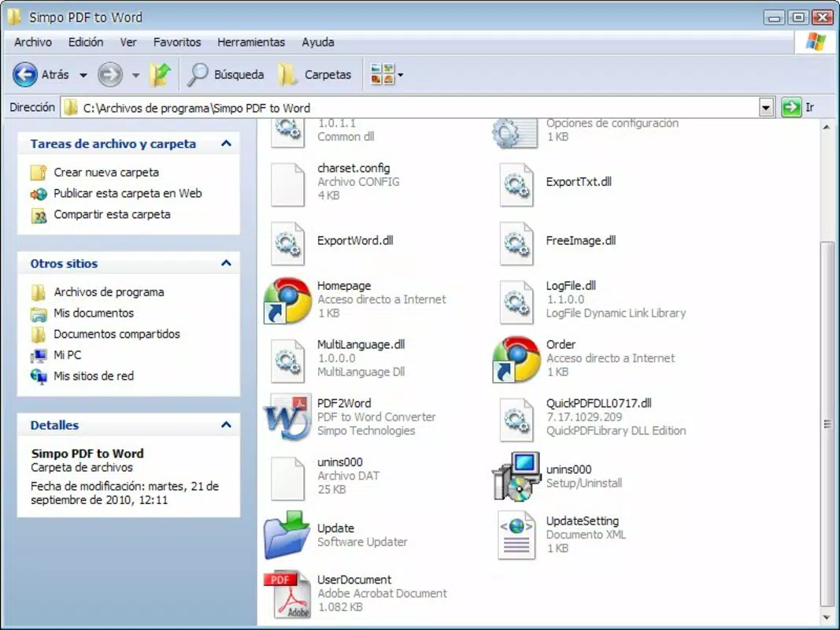Select the FreeImage.dll file icon
Viewport: 840px width, 630px height.
pos(516,244)
